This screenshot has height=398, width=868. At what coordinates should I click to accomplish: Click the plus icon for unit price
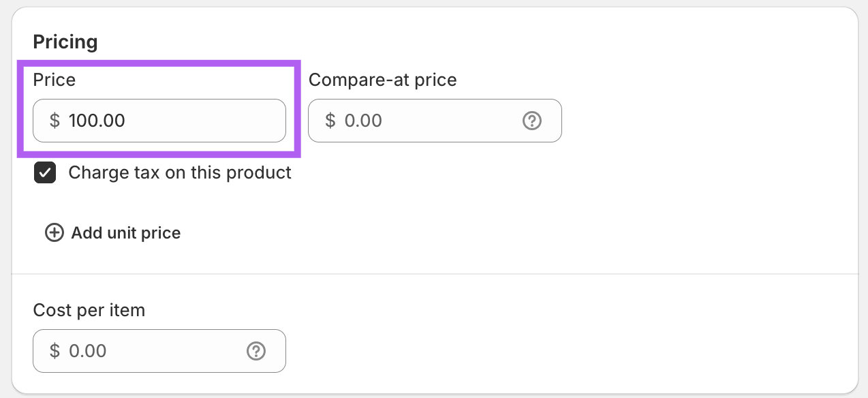54,233
